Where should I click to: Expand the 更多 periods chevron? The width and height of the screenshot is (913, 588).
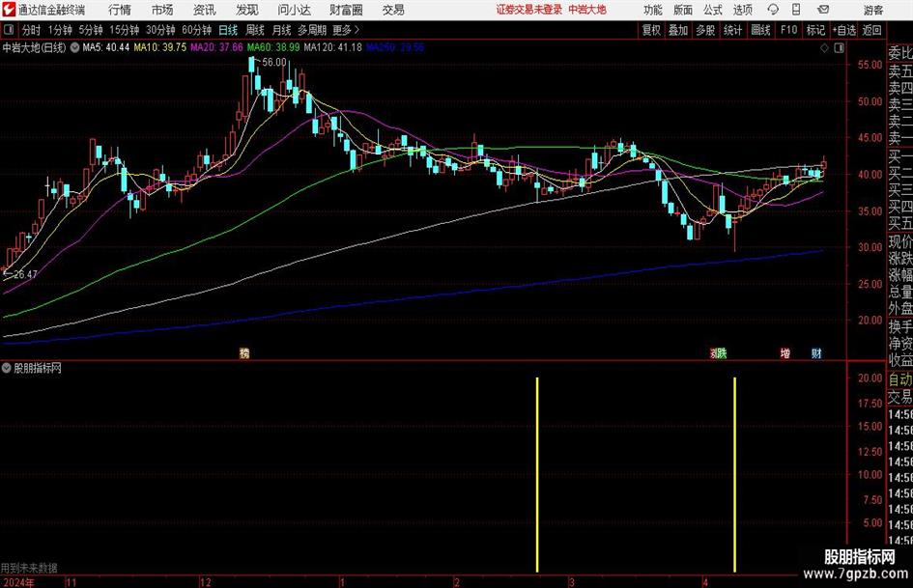click(357, 30)
